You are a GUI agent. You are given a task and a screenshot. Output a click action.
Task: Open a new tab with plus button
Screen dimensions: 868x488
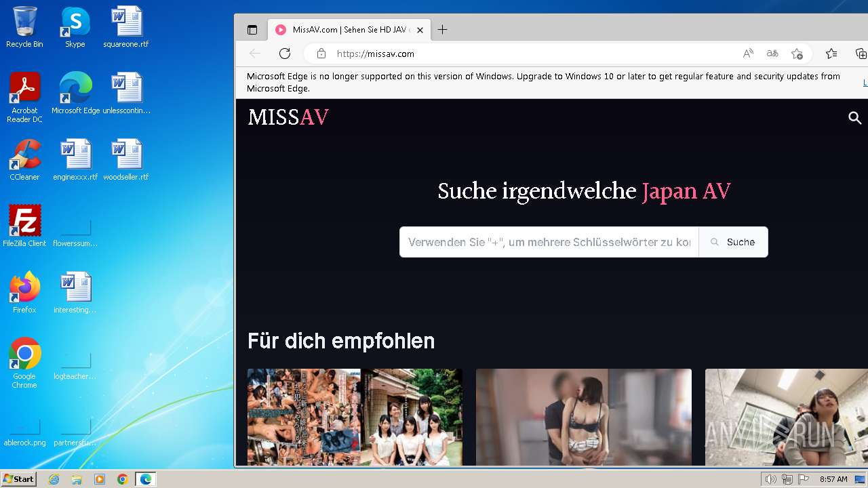point(442,30)
